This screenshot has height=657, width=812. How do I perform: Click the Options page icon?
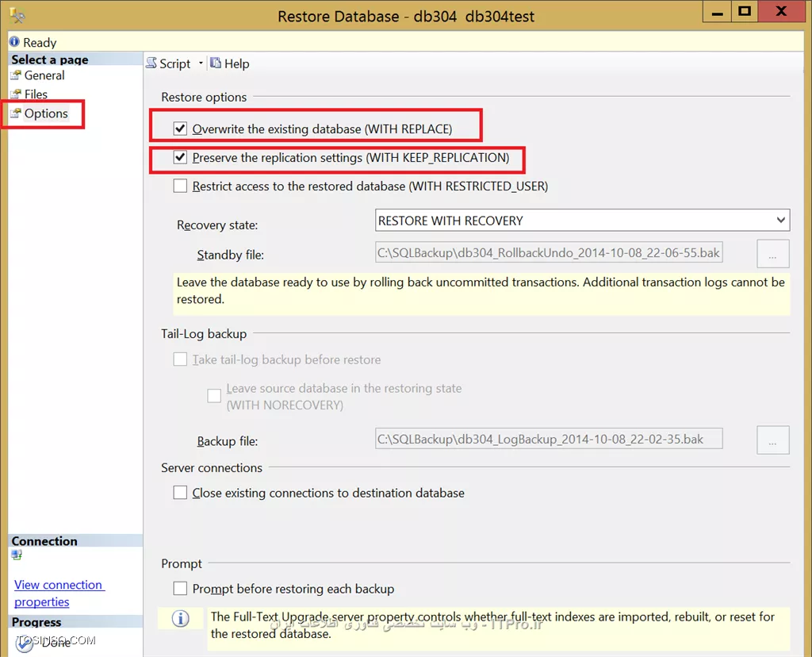coord(16,113)
